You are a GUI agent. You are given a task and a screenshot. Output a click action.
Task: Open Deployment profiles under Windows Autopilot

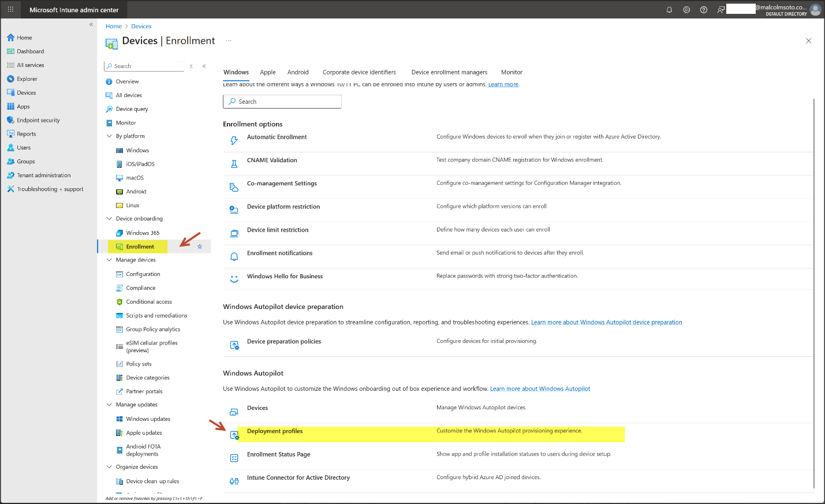pyautogui.click(x=275, y=431)
